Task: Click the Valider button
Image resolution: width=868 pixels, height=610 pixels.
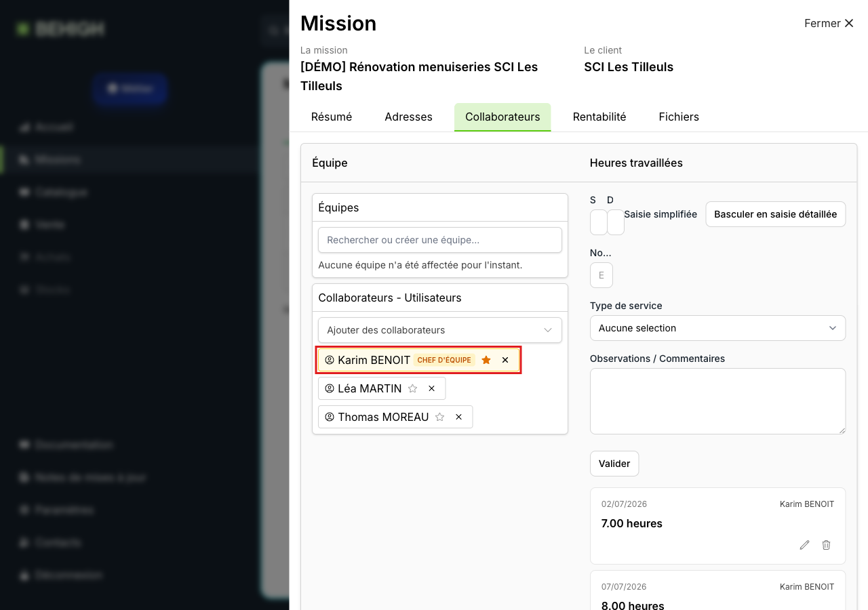Action: pos(614,464)
